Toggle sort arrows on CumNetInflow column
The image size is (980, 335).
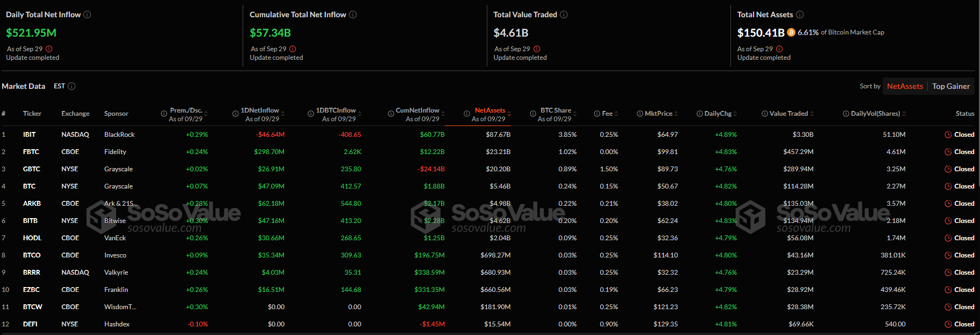pos(443,114)
